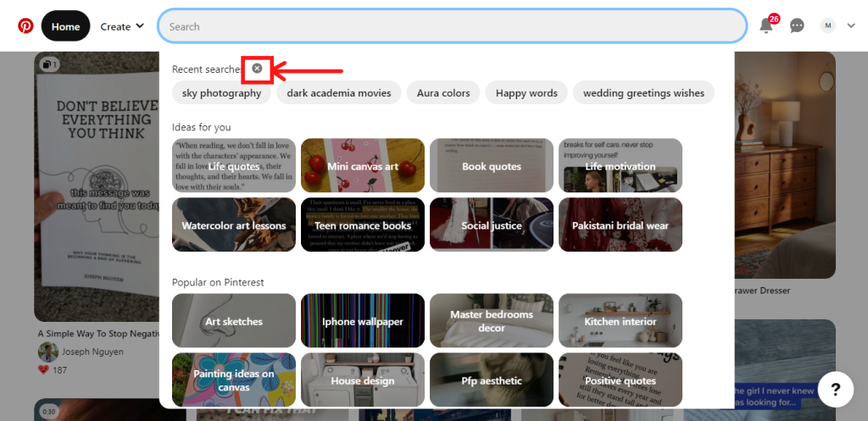868x421 pixels.
Task: Focus the Search input field
Action: (x=452, y=26)
